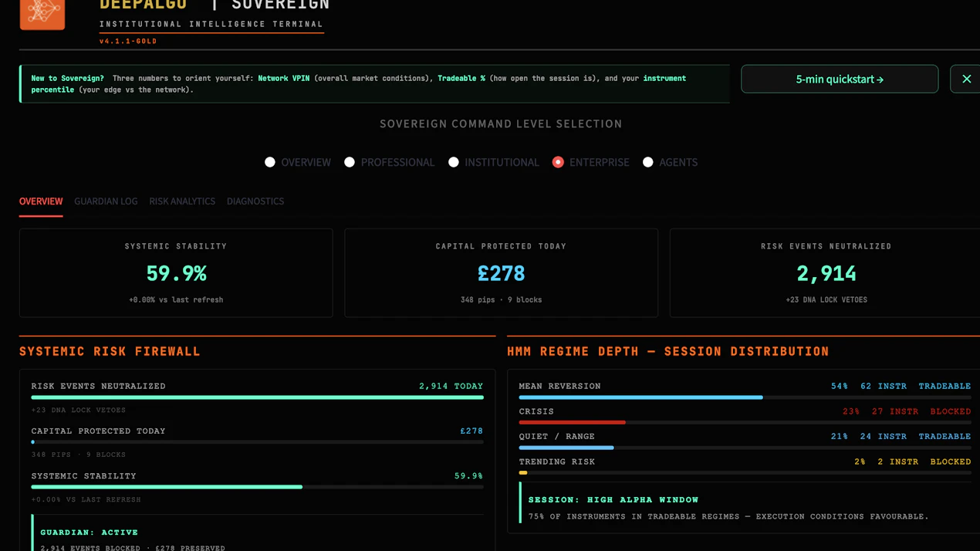Click the Mean Reversion regime bar
This screenshot has width=980, height=551.
pos(745,397)
